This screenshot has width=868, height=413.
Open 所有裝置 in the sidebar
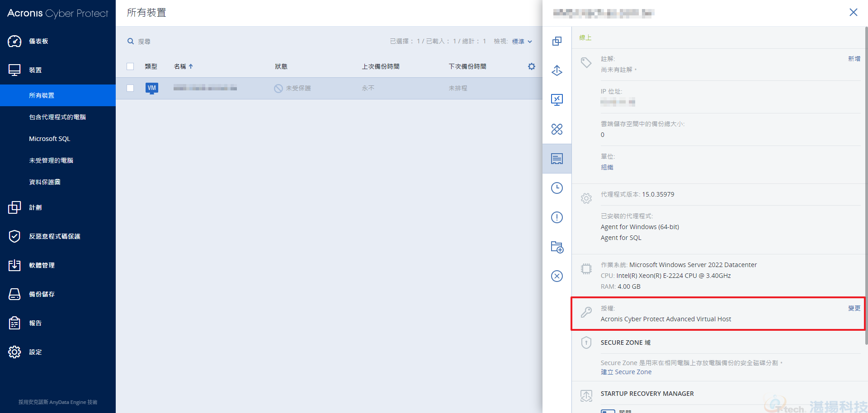click(x=58, y=95)
